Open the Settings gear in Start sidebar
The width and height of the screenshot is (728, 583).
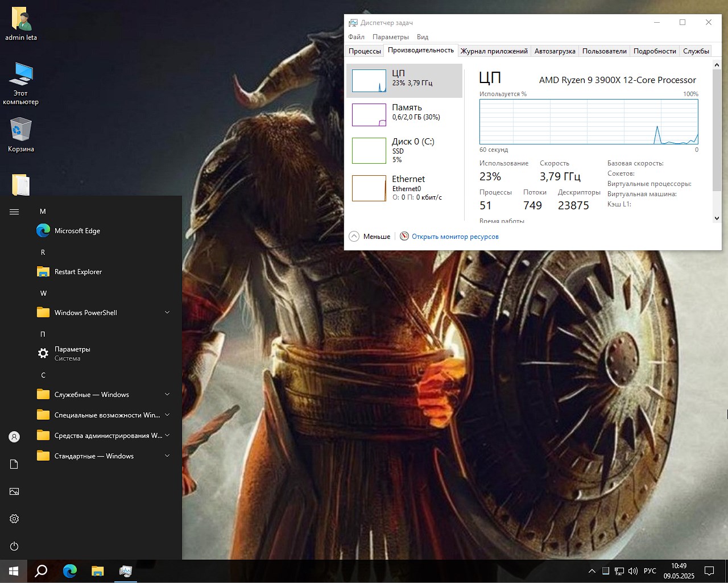[x=14, y=519]
